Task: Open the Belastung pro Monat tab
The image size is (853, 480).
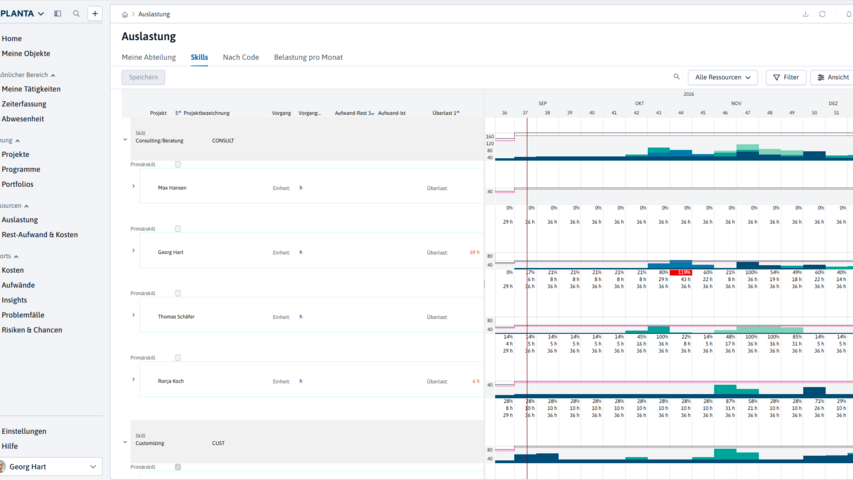Action: (x=308, y=57)
